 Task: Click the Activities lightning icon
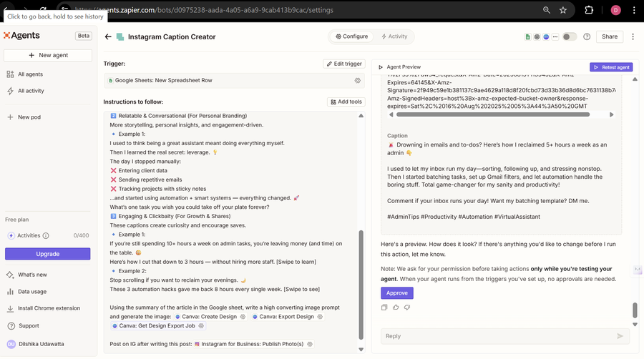tap(11, 235)
